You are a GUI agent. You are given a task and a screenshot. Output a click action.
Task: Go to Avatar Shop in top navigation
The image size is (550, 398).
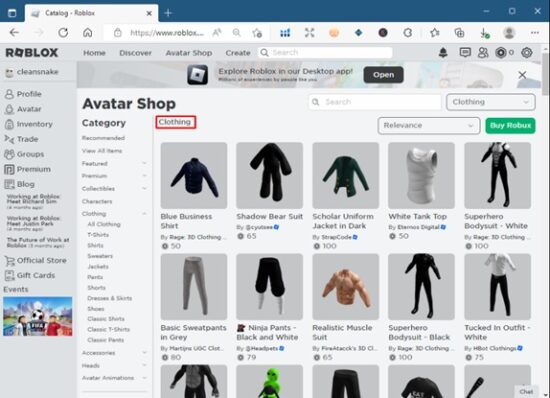point(189,53)
